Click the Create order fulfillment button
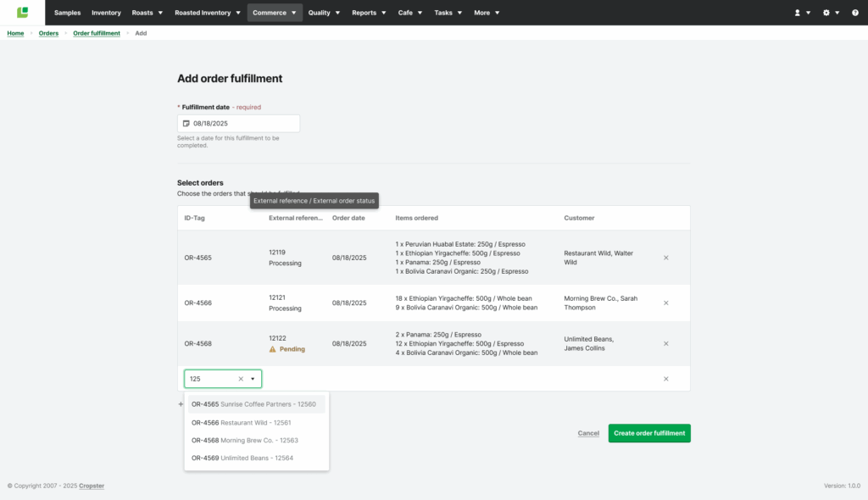The image size is (868, 500). [x=649, y=433]
